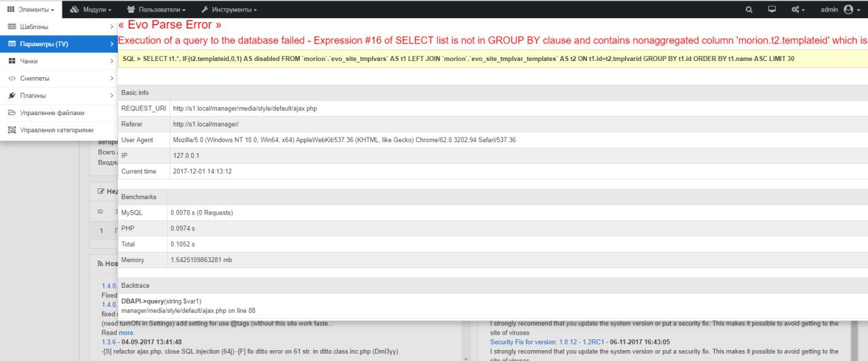The height and width of the screenshot is (361, 868).
Task: Expand the Шаблоны submenu chevron
Action: click(112, 26)
